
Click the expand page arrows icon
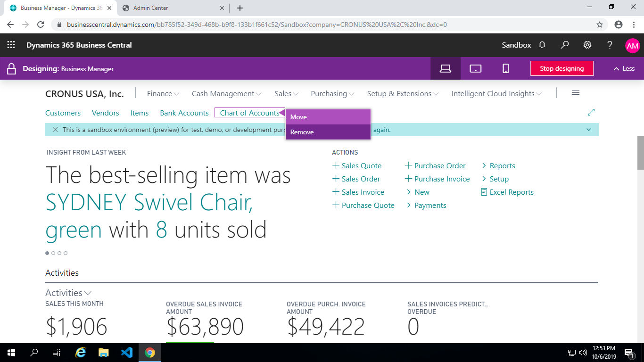tap(591, 112)
